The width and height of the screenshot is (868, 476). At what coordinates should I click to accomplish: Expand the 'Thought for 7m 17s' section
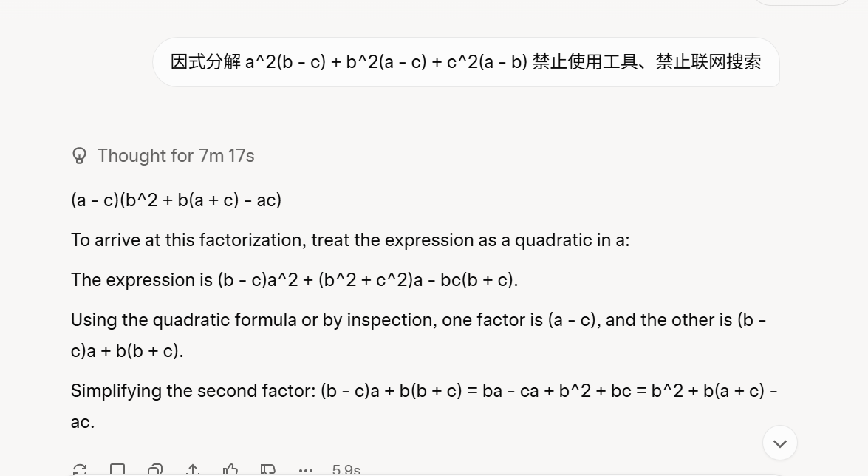[176, 156]
